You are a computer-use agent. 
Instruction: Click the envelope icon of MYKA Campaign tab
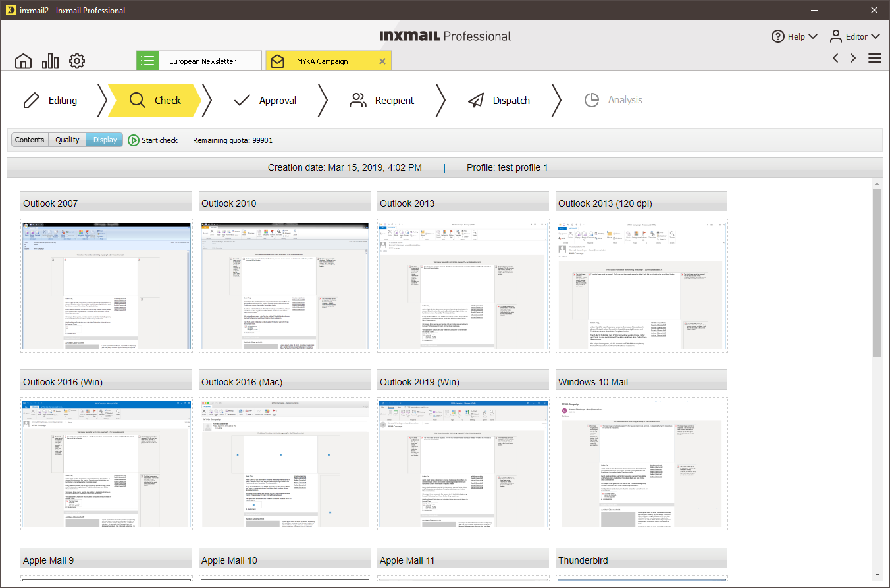coord(278,61)
